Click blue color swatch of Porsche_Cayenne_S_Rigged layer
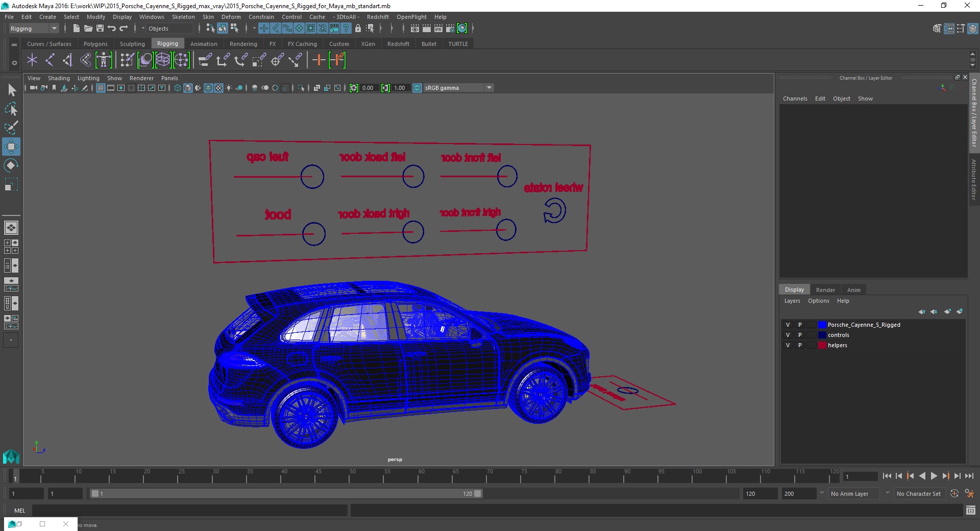The width and height of the screenshot is (980, 531). point(822,325)
